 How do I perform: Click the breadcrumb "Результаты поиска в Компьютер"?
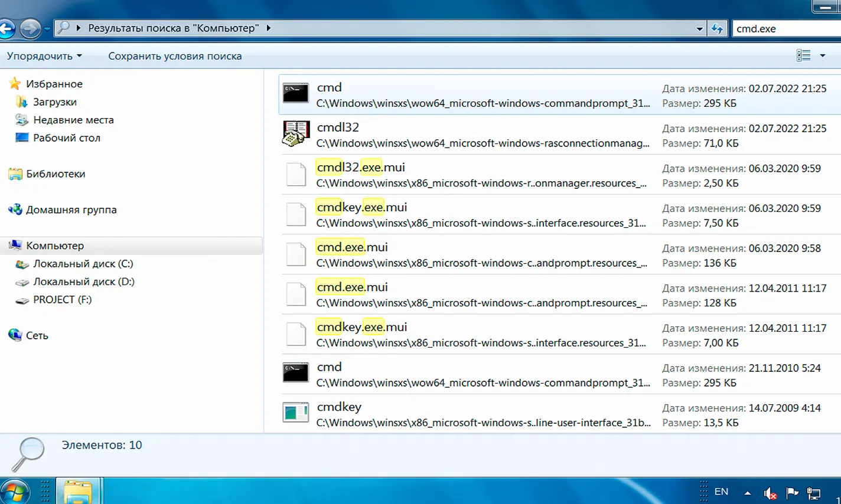[x=173, y=28]
